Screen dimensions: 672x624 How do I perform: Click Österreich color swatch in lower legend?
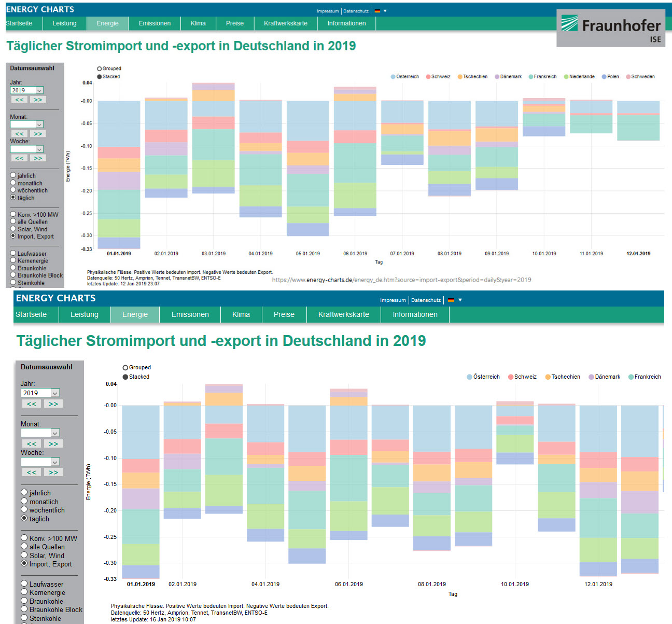470,377
